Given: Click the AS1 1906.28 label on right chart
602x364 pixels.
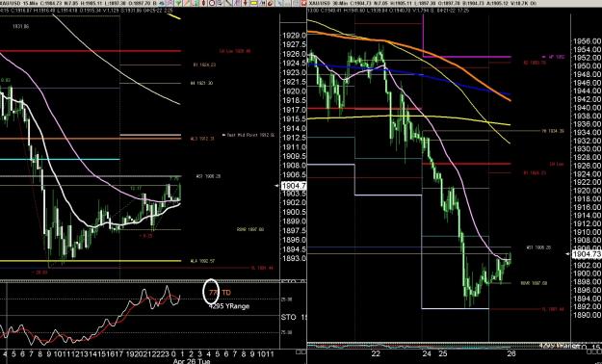Looking at the screenshot, I should pos(538,247).
